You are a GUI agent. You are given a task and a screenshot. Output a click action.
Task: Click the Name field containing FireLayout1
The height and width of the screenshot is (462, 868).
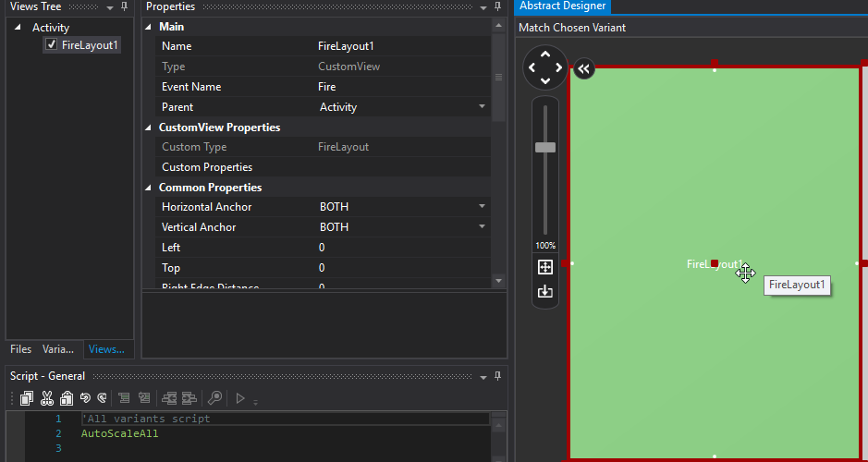[x=402, y=46]
